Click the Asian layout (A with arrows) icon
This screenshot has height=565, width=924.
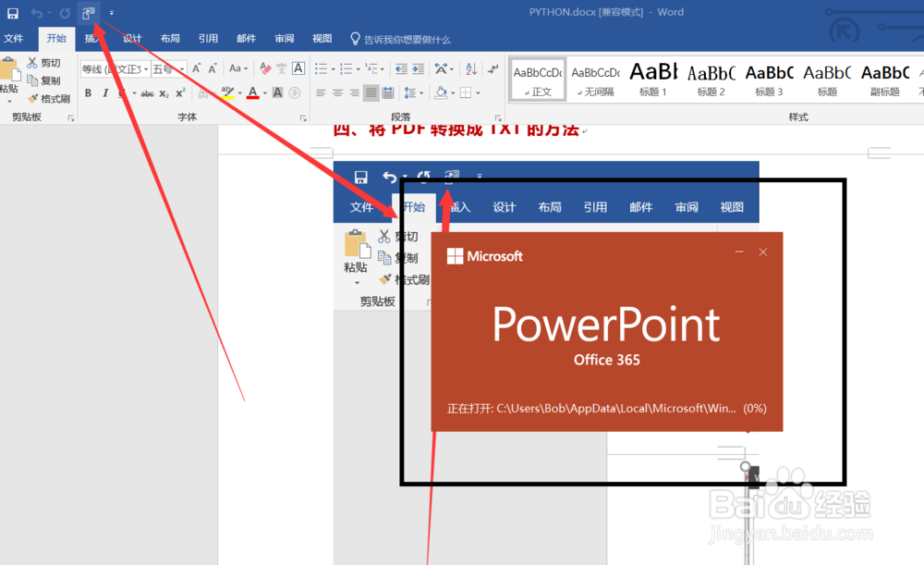441,69
